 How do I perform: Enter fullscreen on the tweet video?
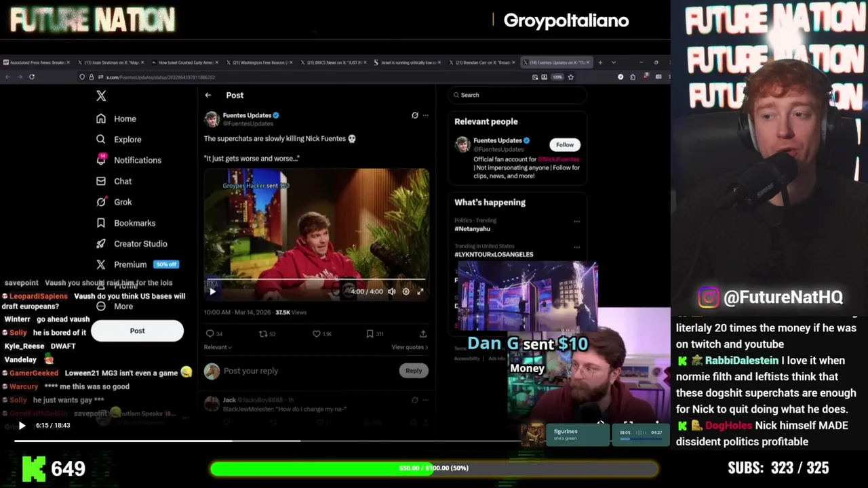(420, 291)
